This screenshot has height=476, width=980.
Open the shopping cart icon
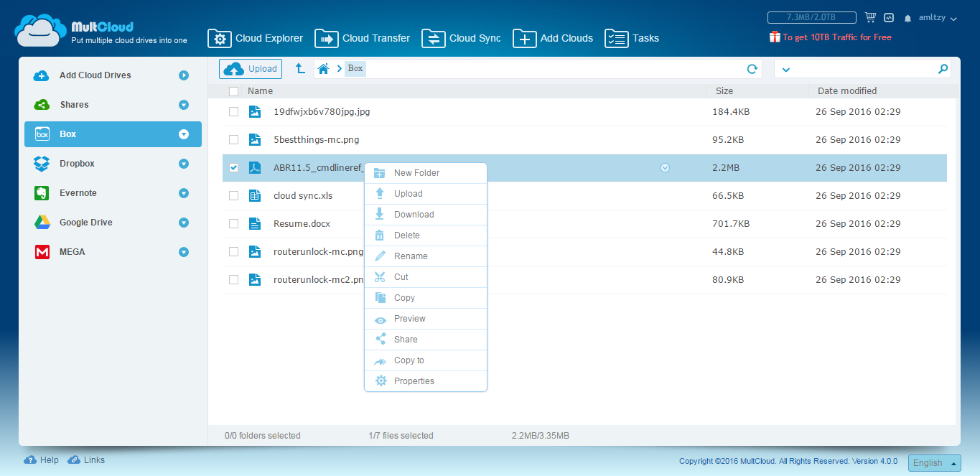click(871, 17)
